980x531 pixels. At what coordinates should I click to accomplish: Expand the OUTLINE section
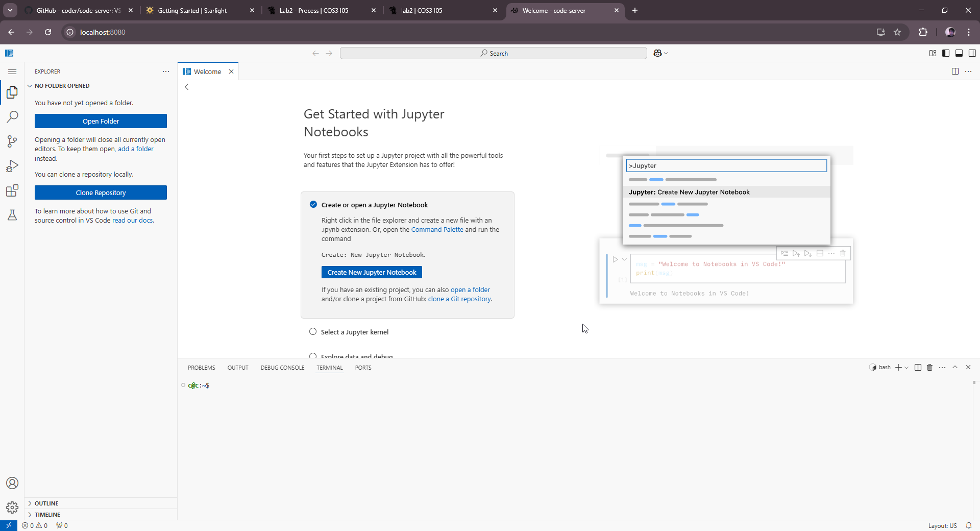tap(46, 503)
